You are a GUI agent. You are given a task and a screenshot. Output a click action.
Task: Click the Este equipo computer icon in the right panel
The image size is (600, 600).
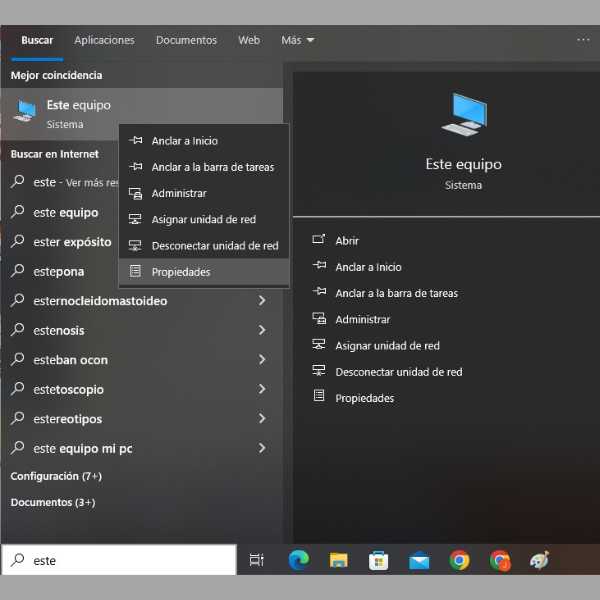pyautogui.click(x=463, y=114)
